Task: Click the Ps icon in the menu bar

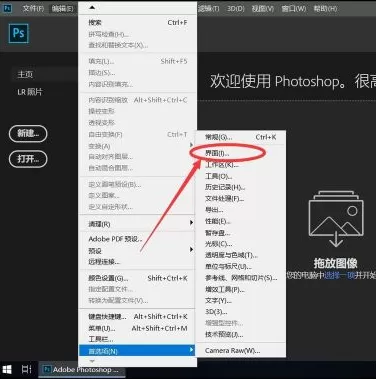Action: (7, 8)
